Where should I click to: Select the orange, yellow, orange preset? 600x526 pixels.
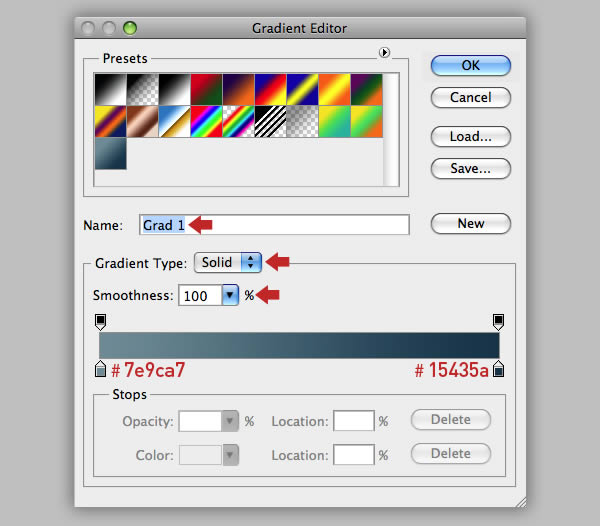tap(334, 90)
